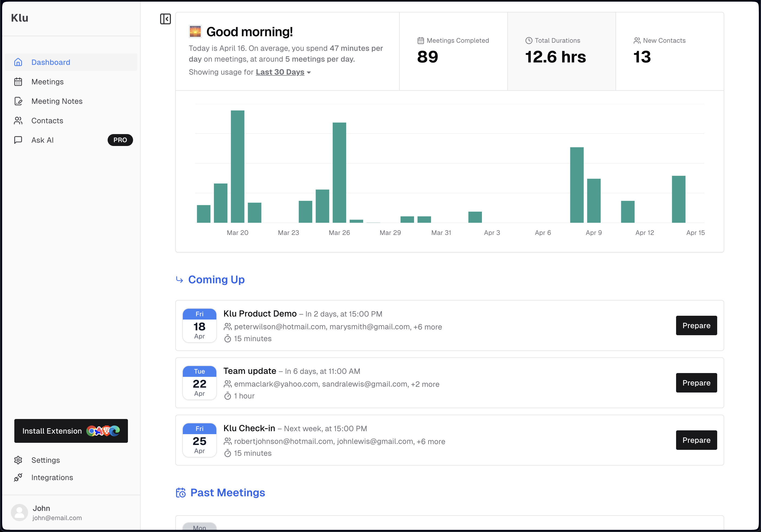761x532 pixels.
Task: Prepare the Team update meeting
Action: pos(696,383)
